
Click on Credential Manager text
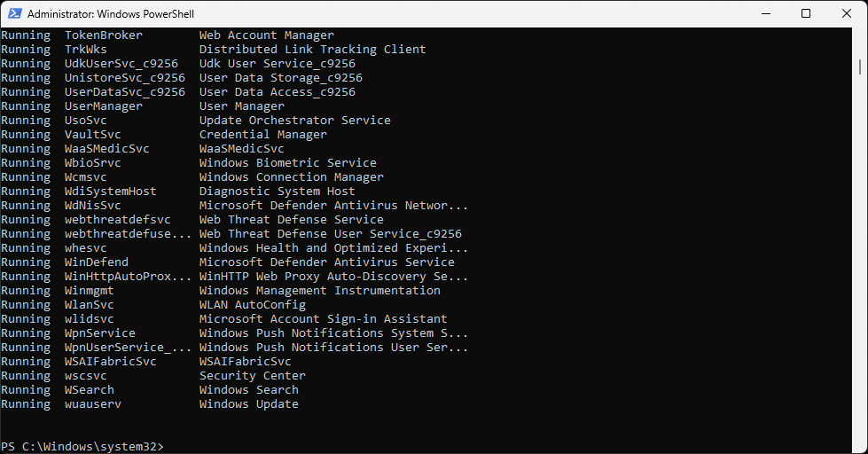coord(262,135)
